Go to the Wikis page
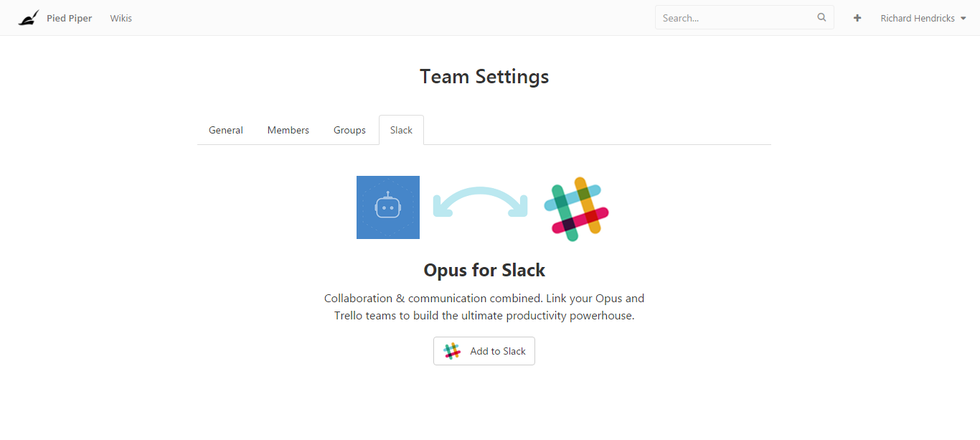980x440 pixels. coord(121,18)
